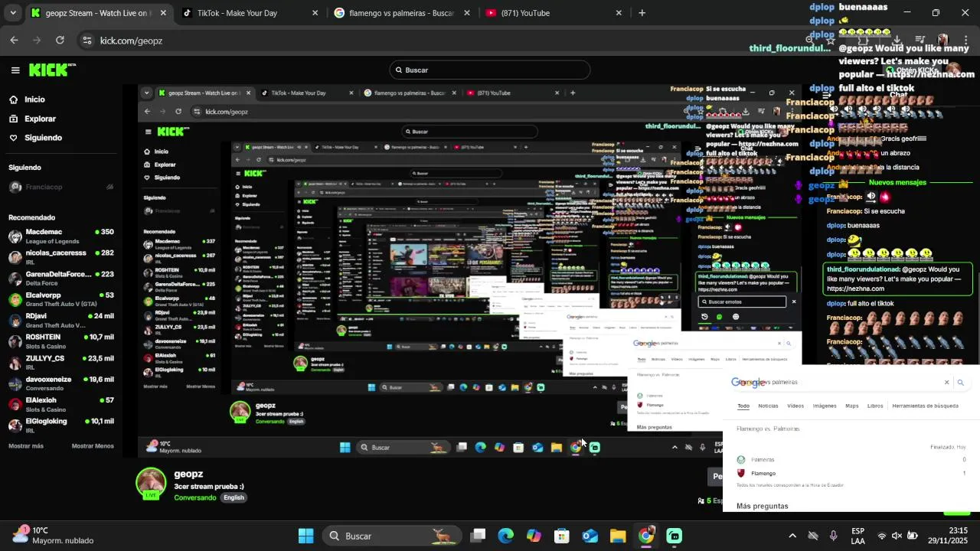The width and height of the screenshot is (980, 551).
Task: Open Outlook from the taskbar
Action: click(x=590, y=536)
